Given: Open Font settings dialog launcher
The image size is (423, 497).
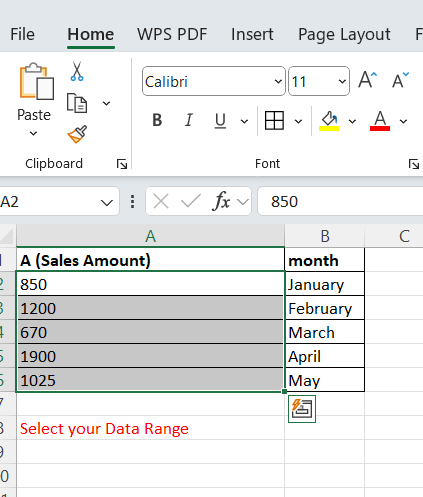Looking at the screenshot, I should (x=414, y=164).
